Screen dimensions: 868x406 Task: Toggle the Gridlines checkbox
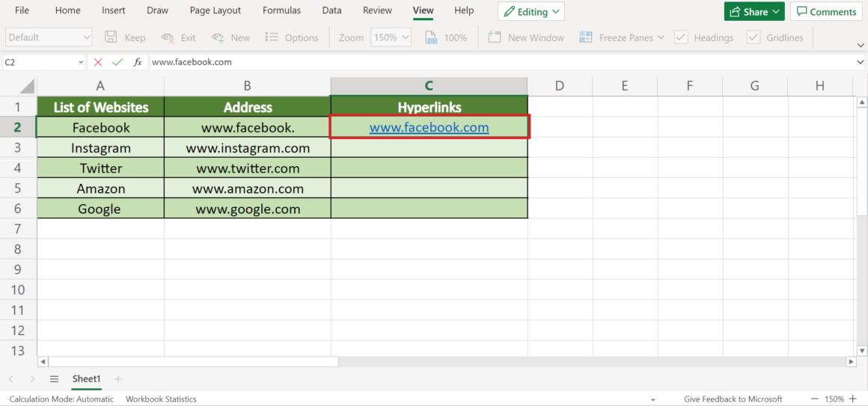754,37
